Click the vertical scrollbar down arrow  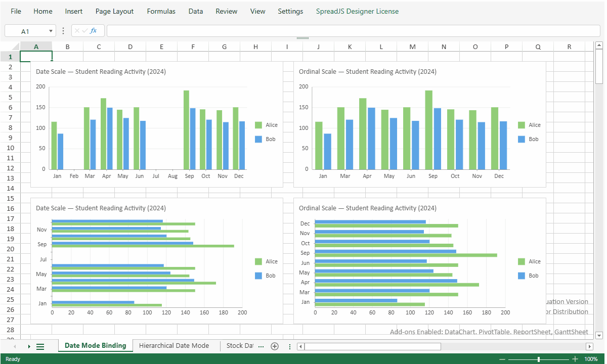pyautogui.click(x=599, y=335)
